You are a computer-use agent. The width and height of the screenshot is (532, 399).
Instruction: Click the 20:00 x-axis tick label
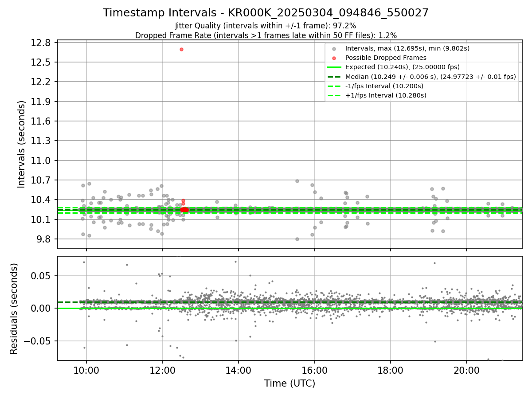pyautogui.click(x=466, y=370)
